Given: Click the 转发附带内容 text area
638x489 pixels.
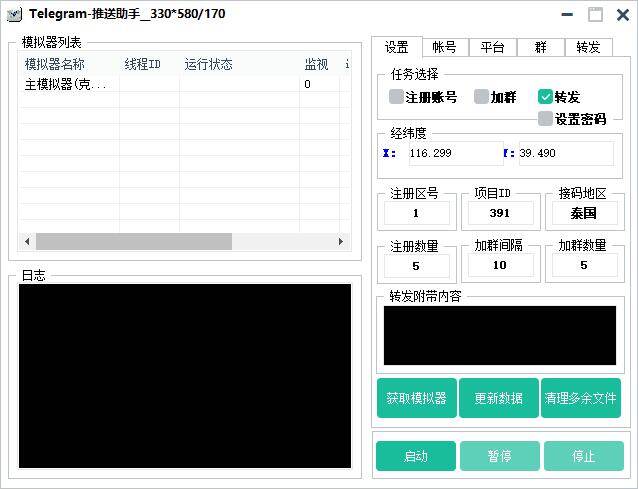Looking at the screenshot, I should (500, 335).
